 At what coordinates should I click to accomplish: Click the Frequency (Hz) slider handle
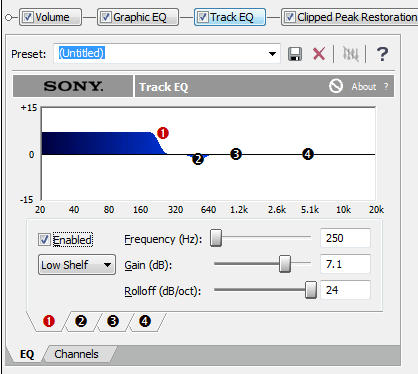coord(216,238)
